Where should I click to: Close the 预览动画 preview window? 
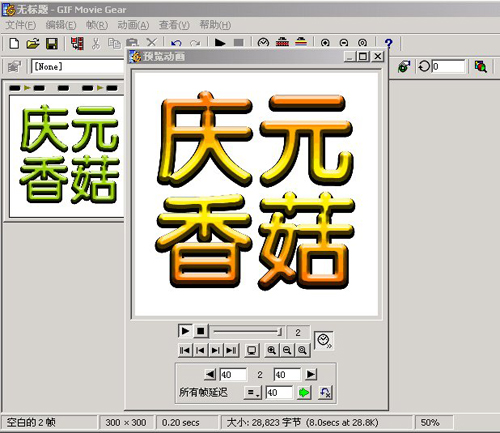[378, 56]
